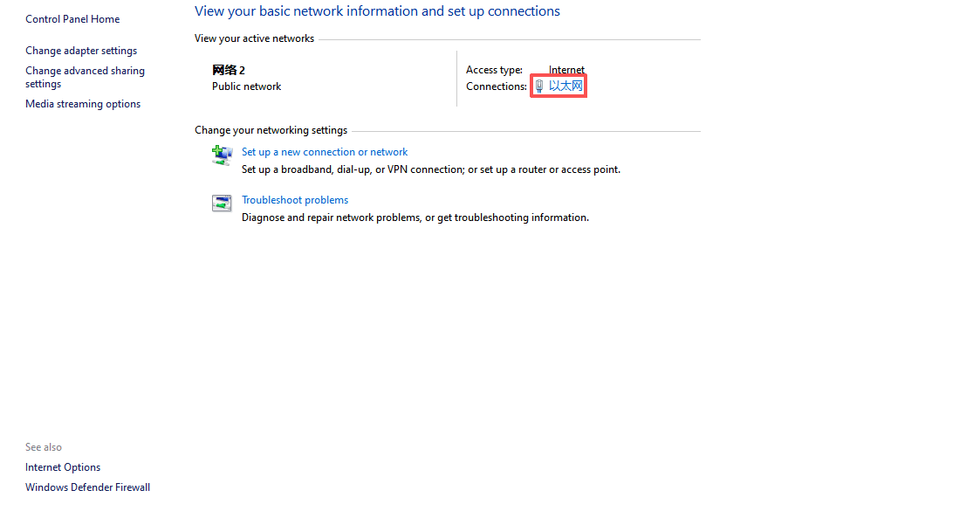Click the Public network label

tap(246, 86)
